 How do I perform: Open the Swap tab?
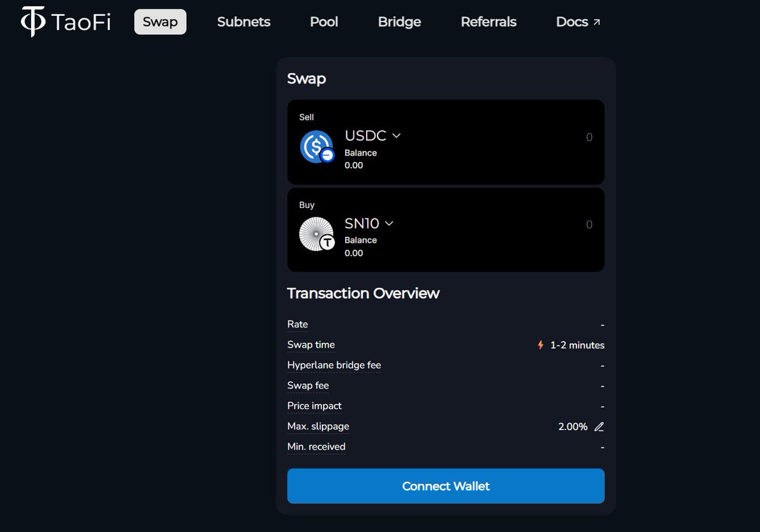pyautogui.click(x=160, y=22)
